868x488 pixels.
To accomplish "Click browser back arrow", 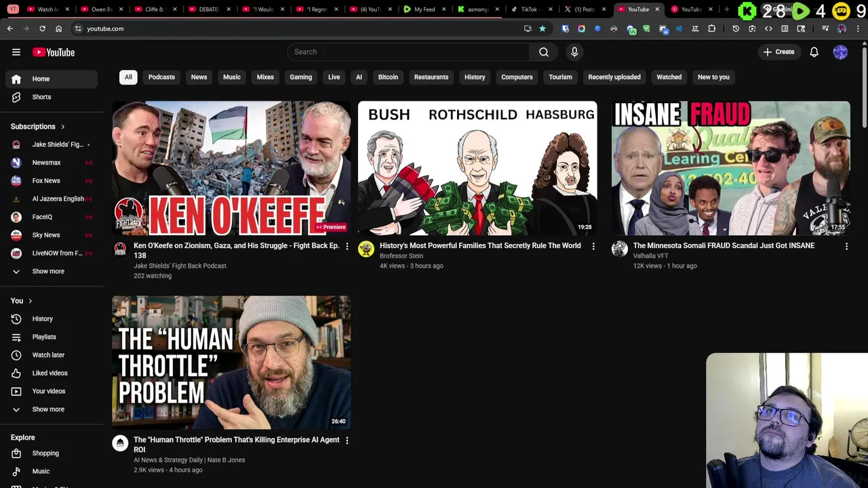I will (x=9, y=28).
